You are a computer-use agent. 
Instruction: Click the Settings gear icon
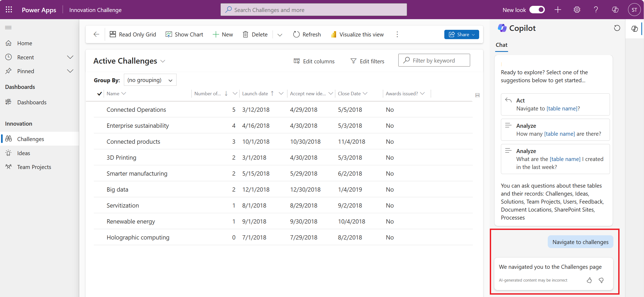point(578,10)
